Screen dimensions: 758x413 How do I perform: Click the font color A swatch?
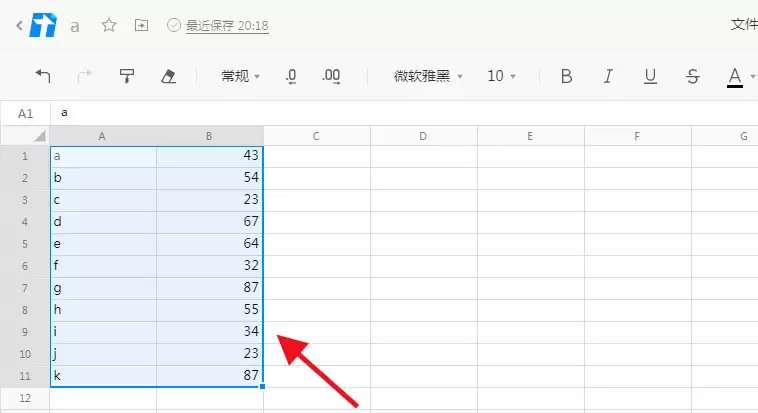(x=735, y=76)
